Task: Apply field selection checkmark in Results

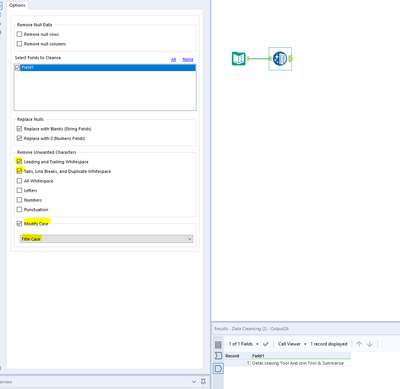Action: point(266,344)
